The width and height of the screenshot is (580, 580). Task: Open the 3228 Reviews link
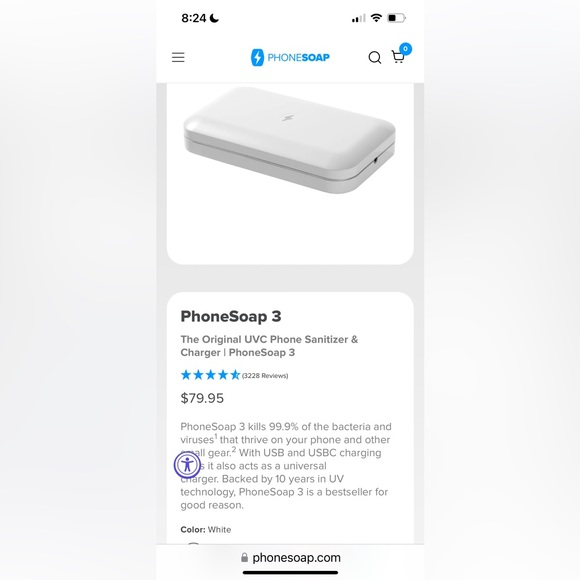(x=265, y=376)
